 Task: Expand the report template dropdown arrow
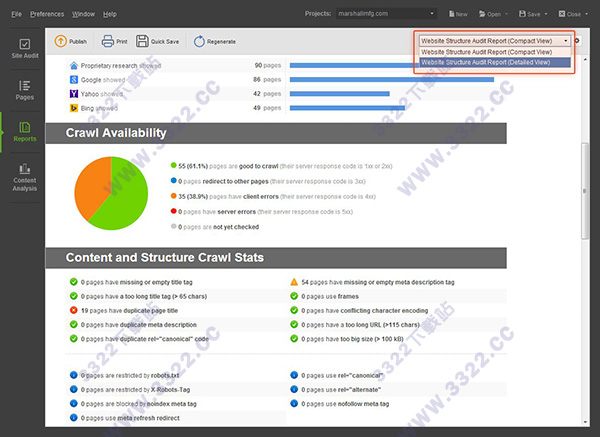pyautogui.click(x=566, y=41)
